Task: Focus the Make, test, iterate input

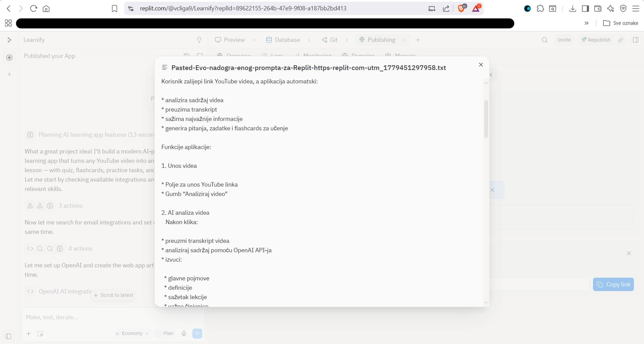Action: pos(112,317)
